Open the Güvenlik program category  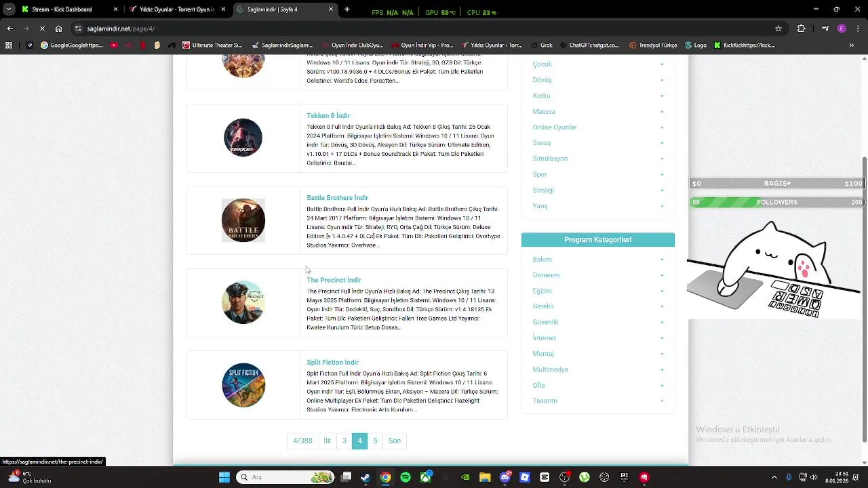(x=545, y=323)
